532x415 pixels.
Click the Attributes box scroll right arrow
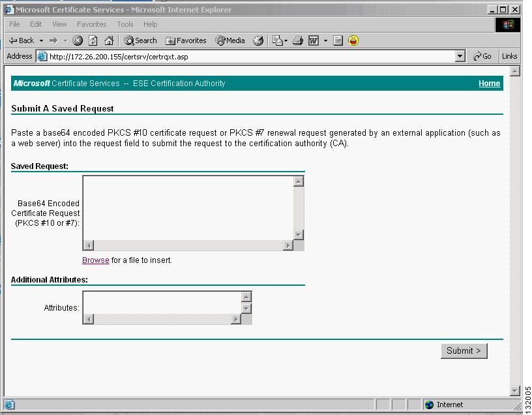coord(236,319)
